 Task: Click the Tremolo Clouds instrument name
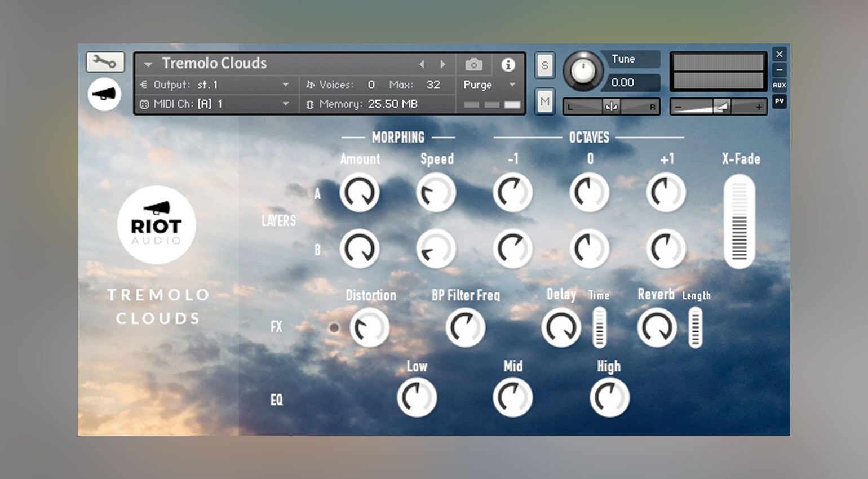click(x=214, y=63)
